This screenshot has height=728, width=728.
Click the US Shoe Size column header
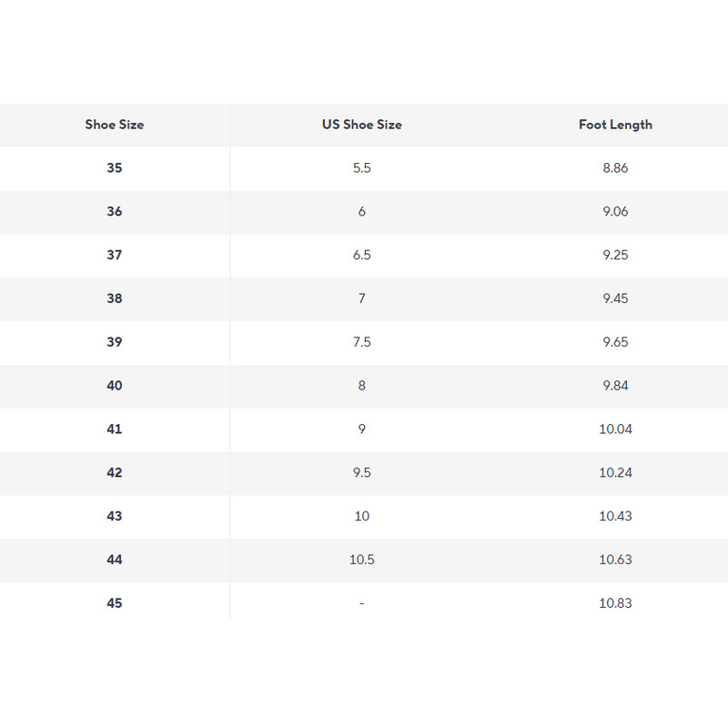coord(361,125)
